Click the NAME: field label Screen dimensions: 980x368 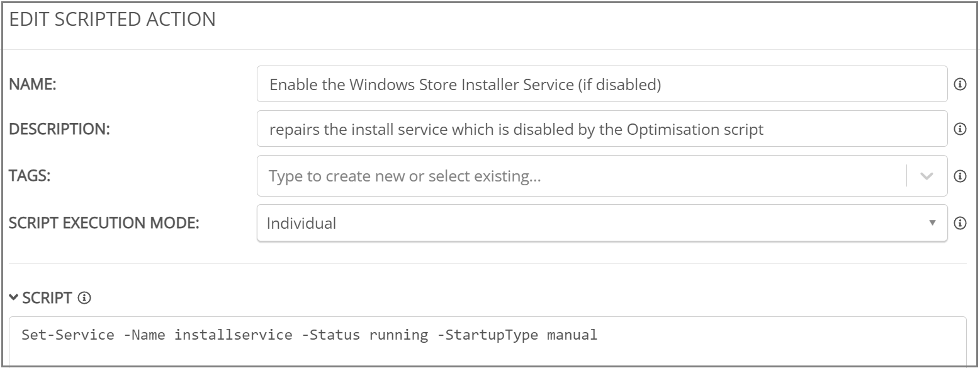click(33, 84)
